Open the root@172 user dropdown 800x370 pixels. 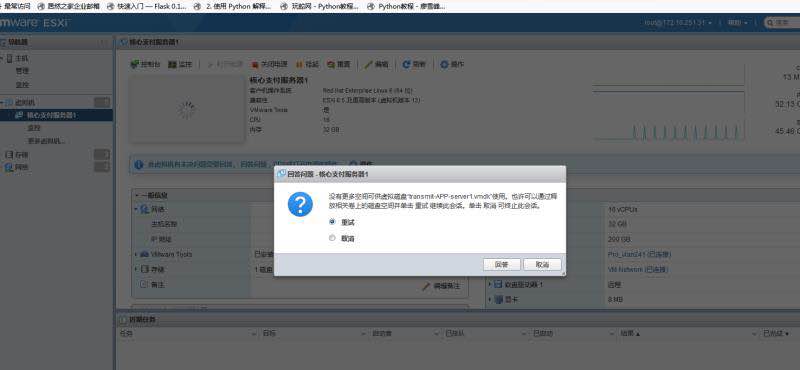click(678, 23)
